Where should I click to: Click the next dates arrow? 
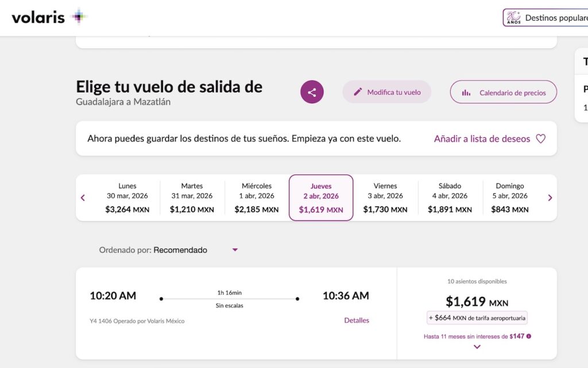550,197
